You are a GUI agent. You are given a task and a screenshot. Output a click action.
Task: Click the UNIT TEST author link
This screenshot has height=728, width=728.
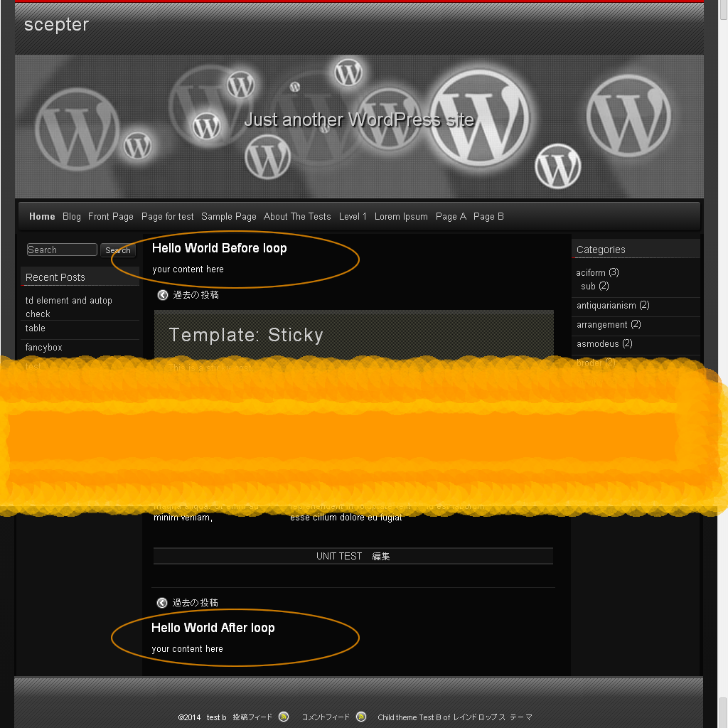point(339,556)
